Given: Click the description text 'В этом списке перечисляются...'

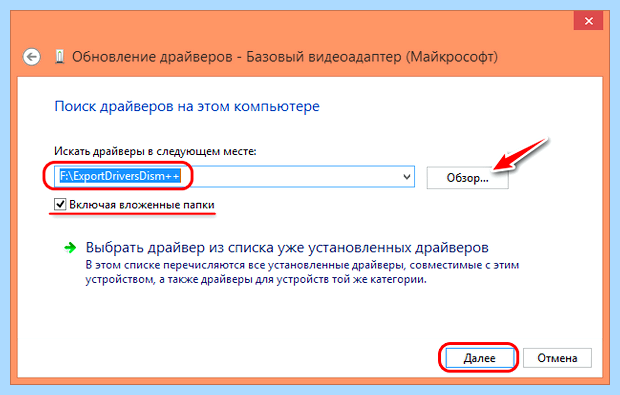Looking at the screenshot, I should click(x=302, y=272).
